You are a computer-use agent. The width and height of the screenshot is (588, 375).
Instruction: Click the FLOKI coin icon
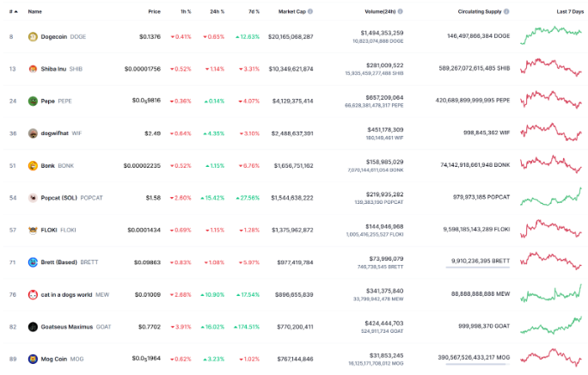pos(33,230)
